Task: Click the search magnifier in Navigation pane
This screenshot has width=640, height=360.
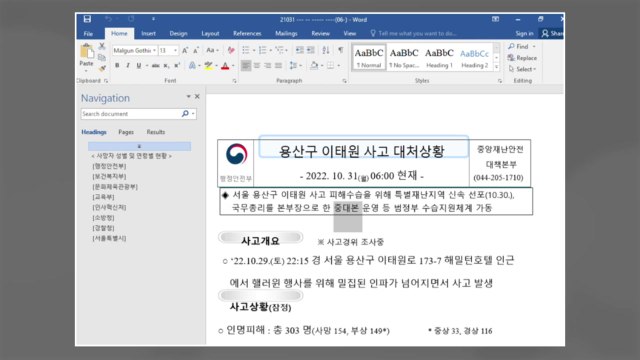Action: (185, 113)
